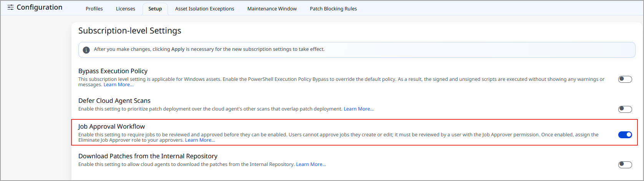Click the Configuration menu icon
The height and width of the screenshot is (181, 644).
(x=10, y=7)
